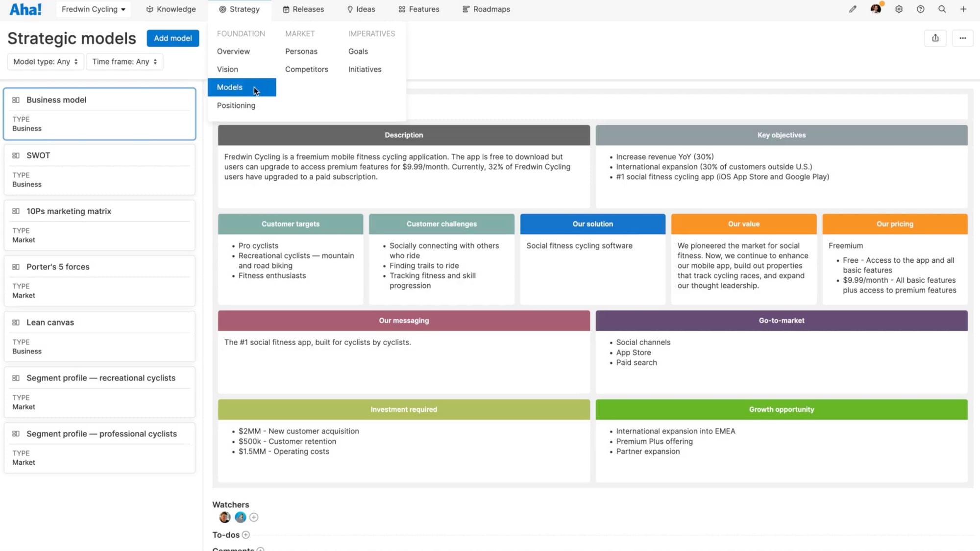
Task: Click the second watcher avatar
Action: [x=240, y=517]
